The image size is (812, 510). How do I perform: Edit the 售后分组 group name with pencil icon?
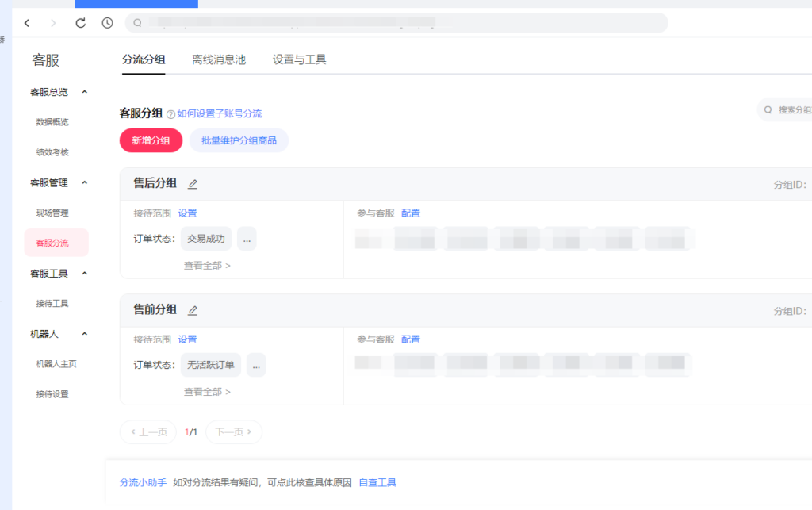coord(192,182)
